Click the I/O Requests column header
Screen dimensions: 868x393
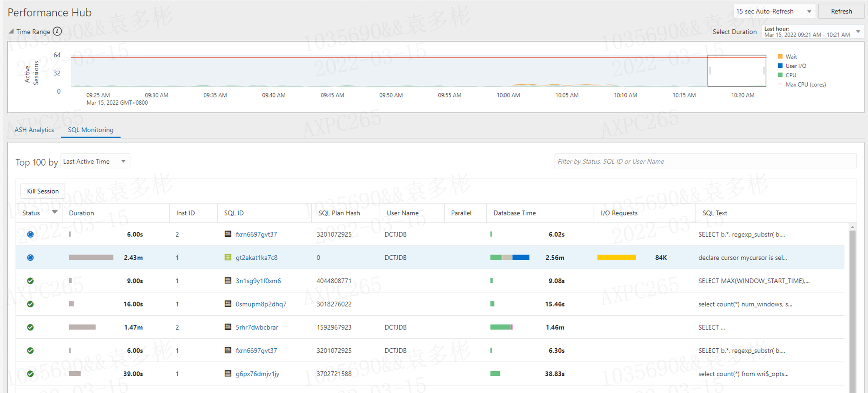tap(619, 213)
